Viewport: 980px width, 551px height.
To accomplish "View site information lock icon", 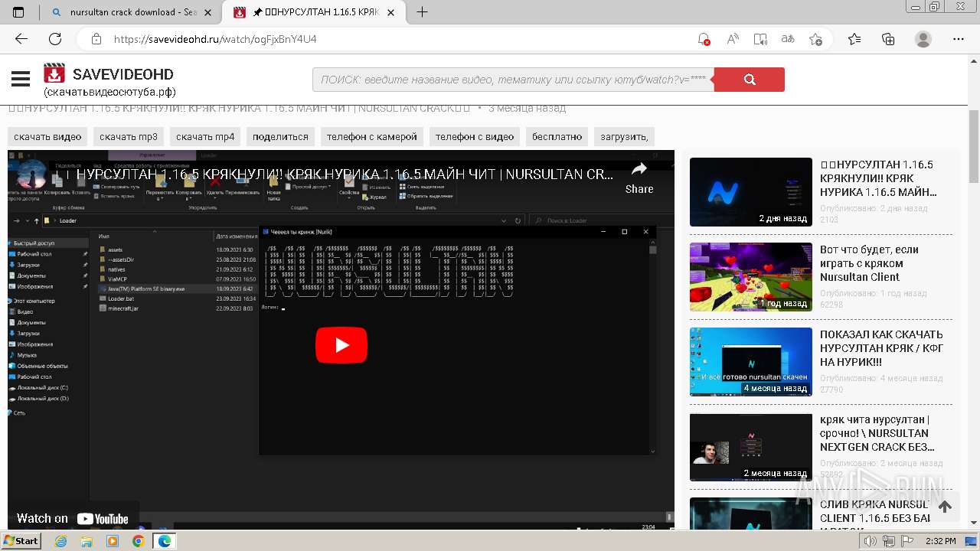I will (x=96, y=39).
